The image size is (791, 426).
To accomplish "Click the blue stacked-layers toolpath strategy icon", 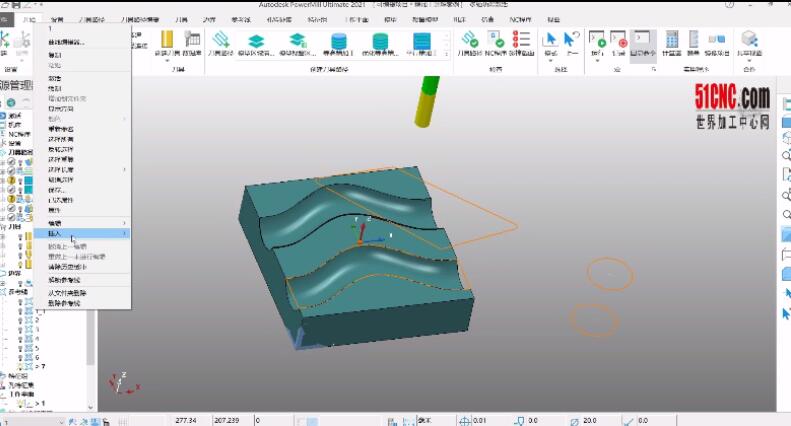I will coord(256,41).
